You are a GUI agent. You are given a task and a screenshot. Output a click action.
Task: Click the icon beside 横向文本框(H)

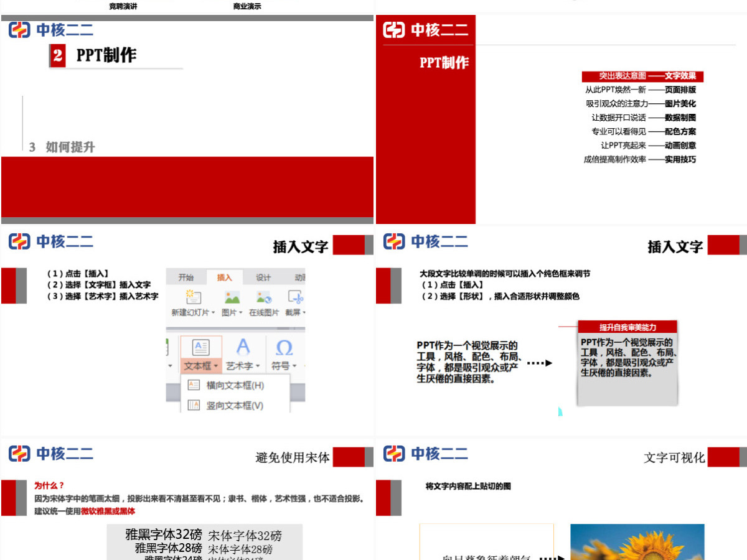click(194, 385)
